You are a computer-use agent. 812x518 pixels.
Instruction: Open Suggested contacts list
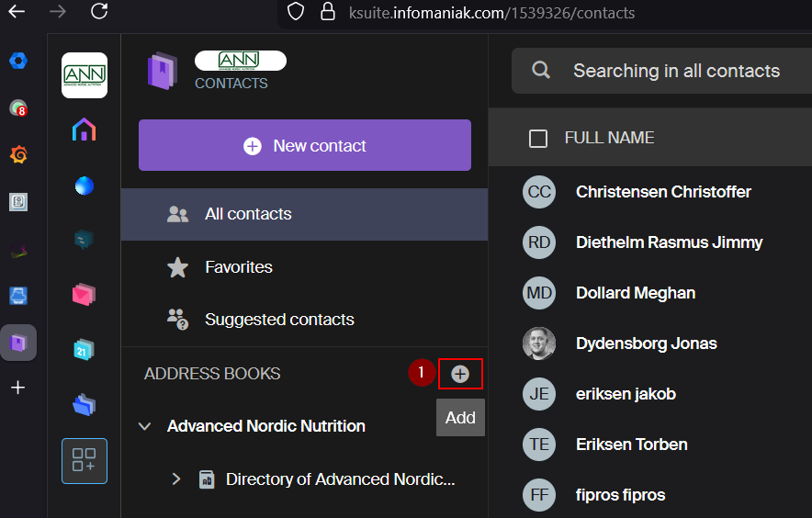coord(278,320)
